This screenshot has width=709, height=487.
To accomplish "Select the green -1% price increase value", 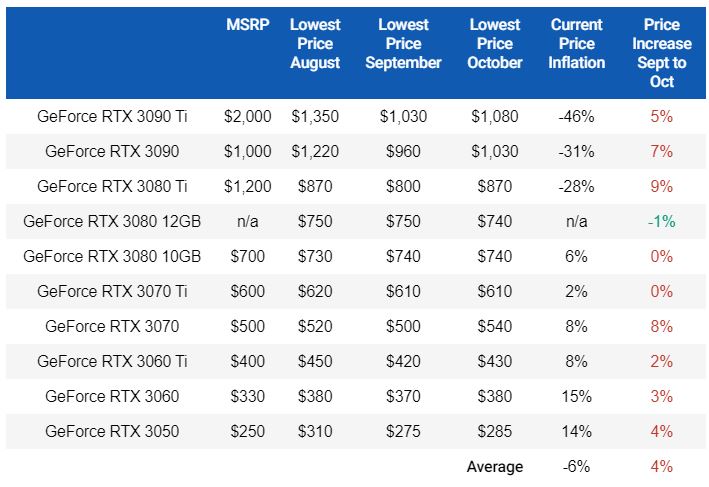I will (661, 221).
